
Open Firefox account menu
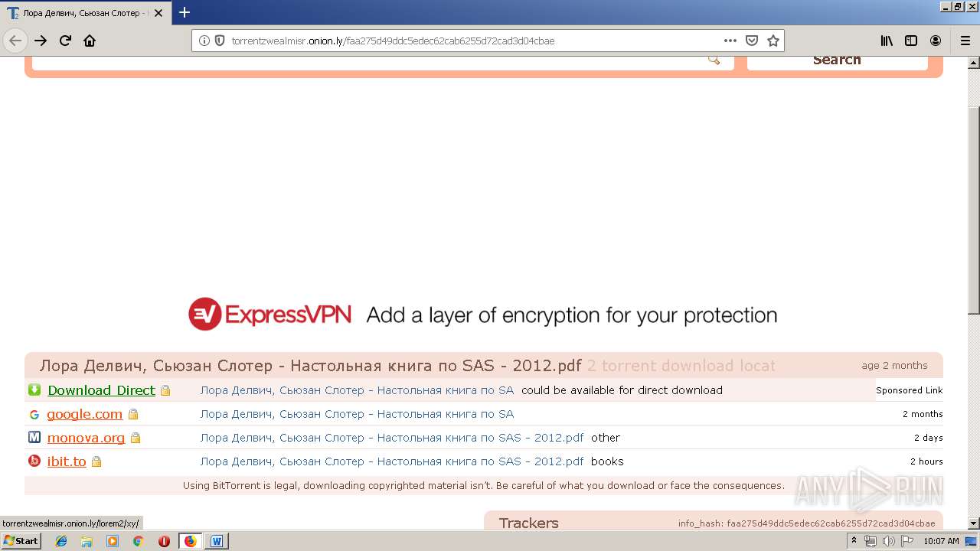[x=936, y=41]
